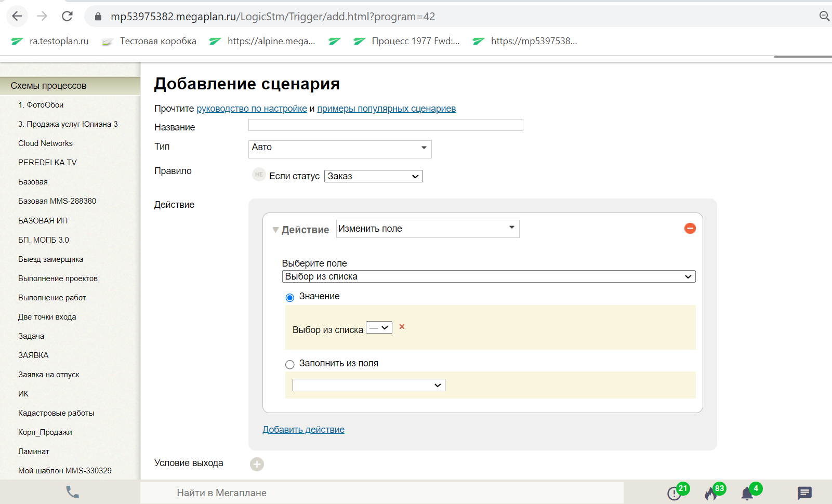Viewport: 832px width, 504px height.
Task: Open the Задача scheme
Action: (31, 336)
